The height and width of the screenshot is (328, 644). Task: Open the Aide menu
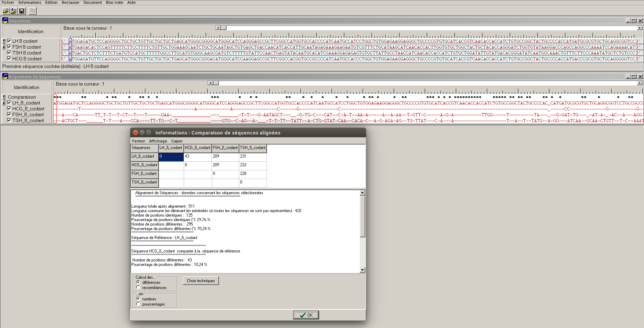tap(132, 2)
